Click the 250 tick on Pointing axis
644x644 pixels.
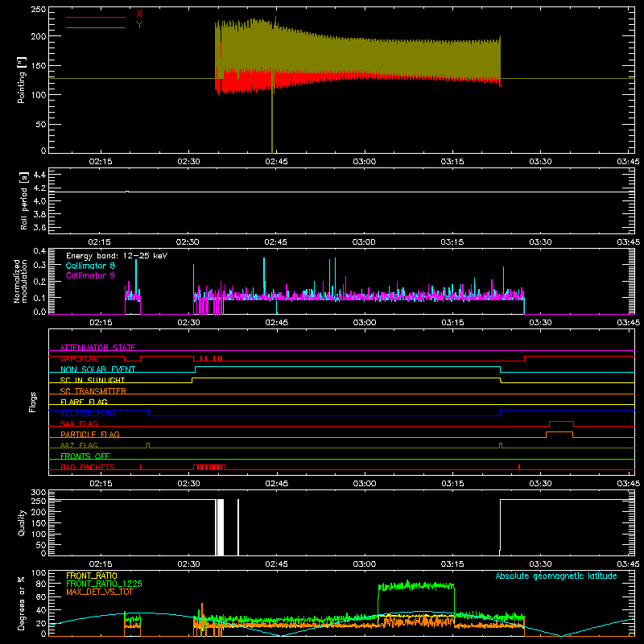point(39,10)
